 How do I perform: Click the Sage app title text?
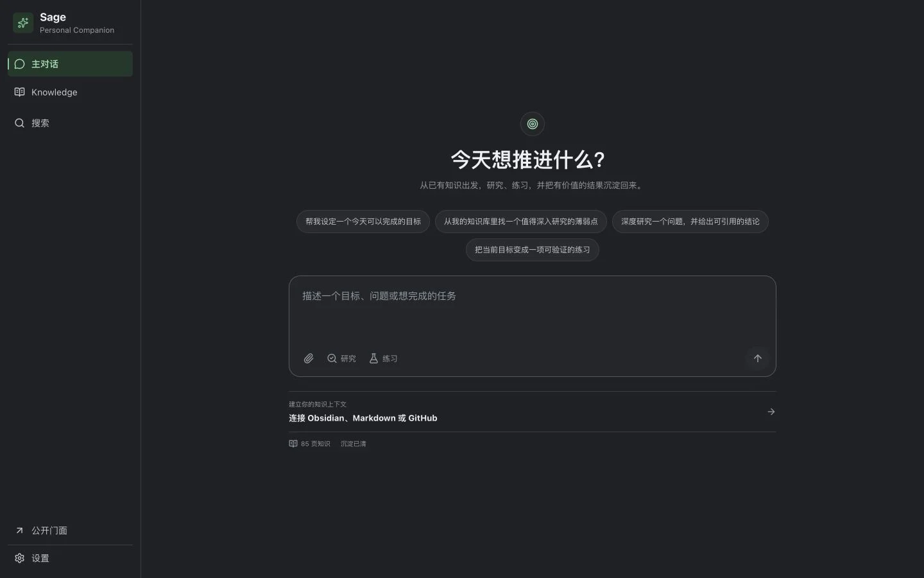pos(53,17)
